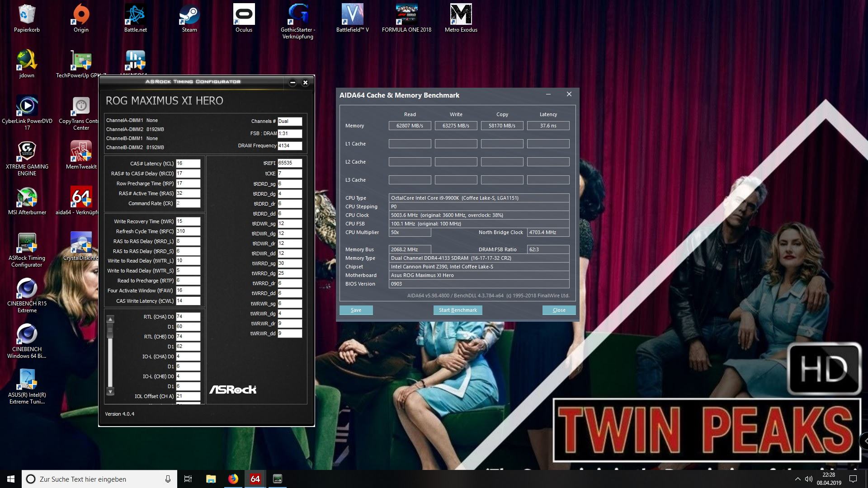Launch TechPowerUp GPU-Z shortcut
The height and width of the screenshot is (488, 868).
[81, 64]
